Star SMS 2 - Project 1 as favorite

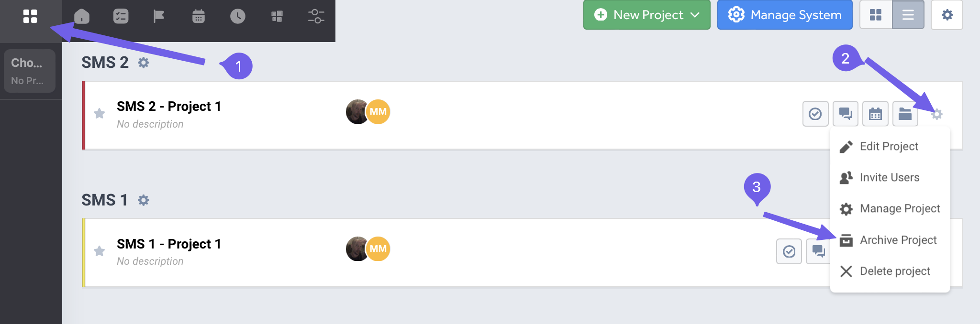click(x=100, y=114)
